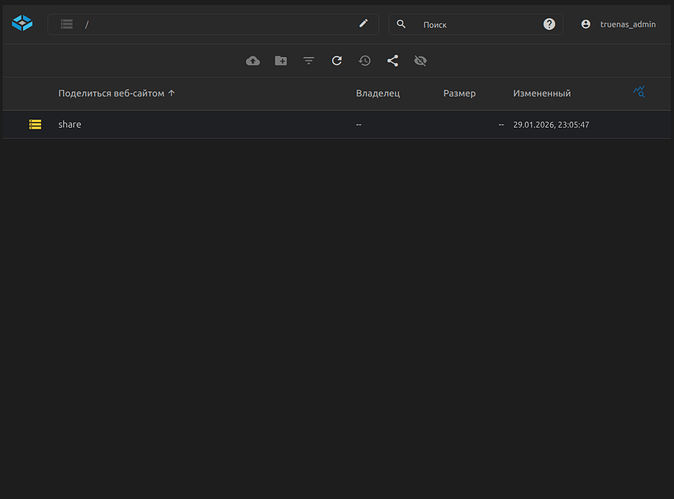Sort list by Размер column

[459, 93]
